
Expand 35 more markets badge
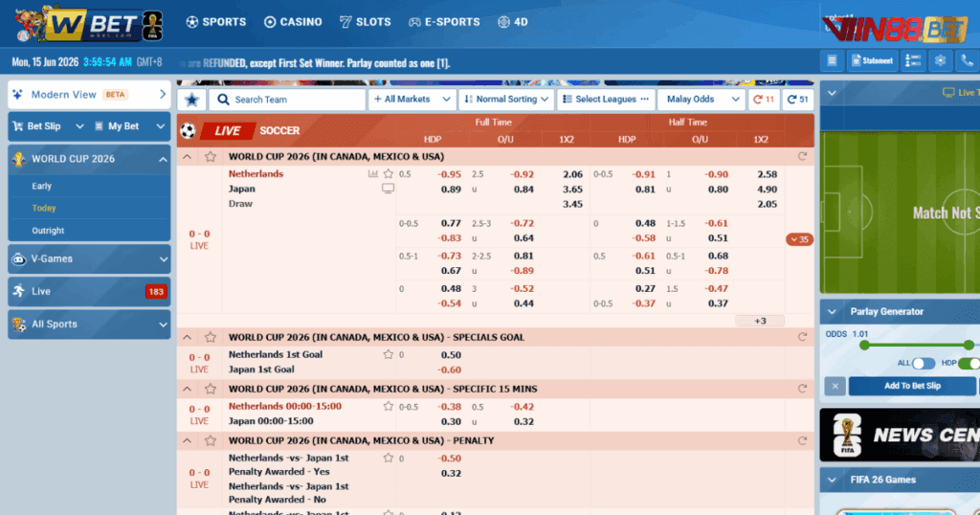(x=799, y=239)
